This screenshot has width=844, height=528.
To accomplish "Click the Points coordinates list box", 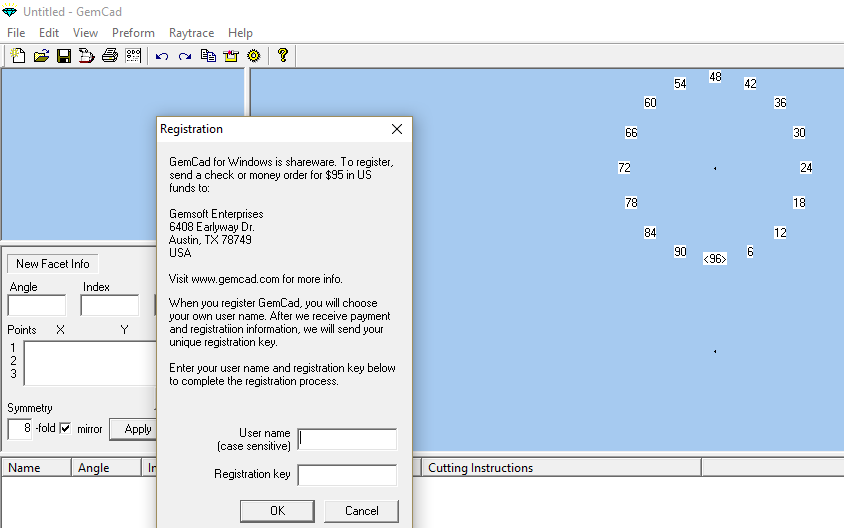I will point(90,363).
